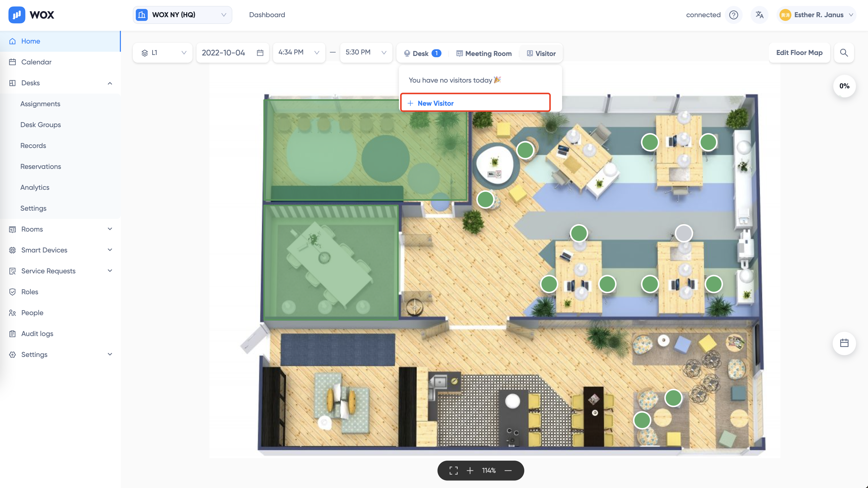The width and height of the screenshot is (868, 488).
Task: Open Analytics under Desks
Action: tap(35, 187)
